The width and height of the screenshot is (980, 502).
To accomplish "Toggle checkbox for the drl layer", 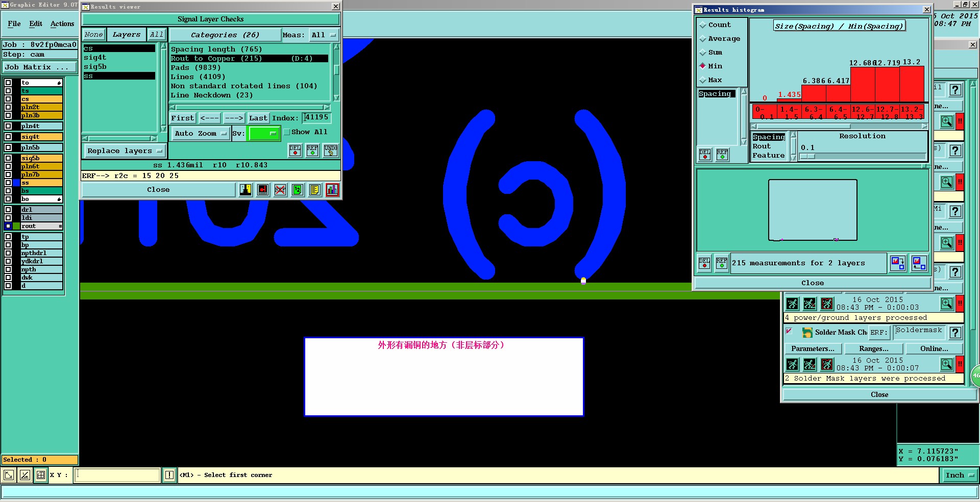I will [8, 210].
